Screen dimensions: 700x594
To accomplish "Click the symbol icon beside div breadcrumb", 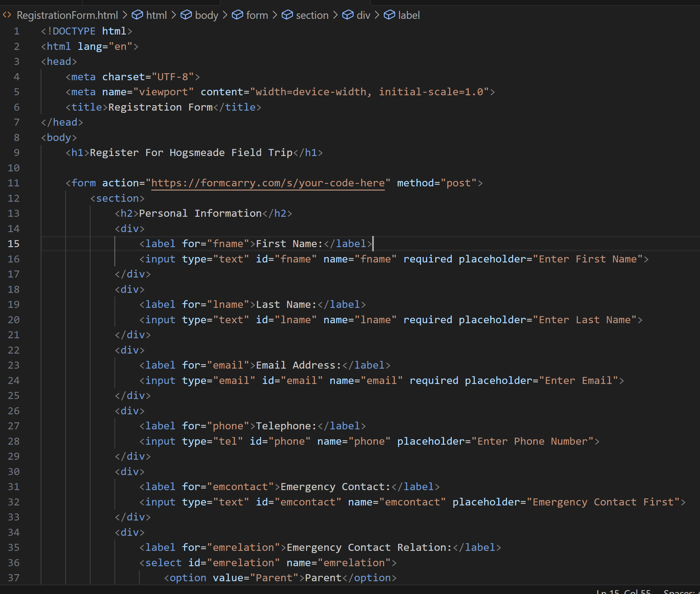I will (x=348, y=15).
